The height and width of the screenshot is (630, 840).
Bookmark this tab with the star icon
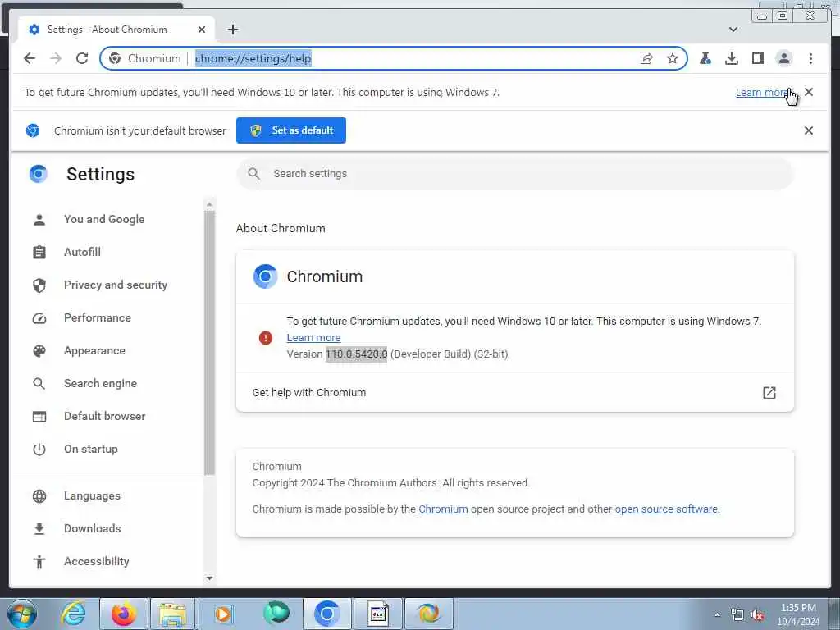pos(673,58)
